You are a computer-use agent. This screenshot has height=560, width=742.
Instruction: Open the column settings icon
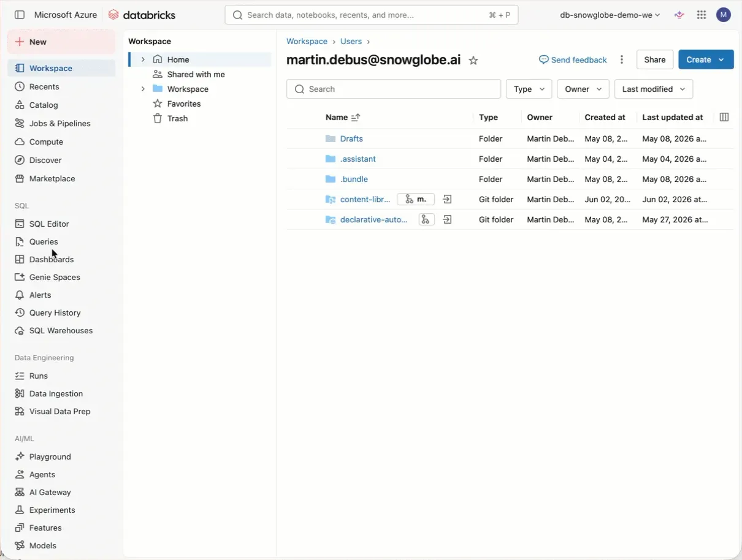(x=724, y=117)
